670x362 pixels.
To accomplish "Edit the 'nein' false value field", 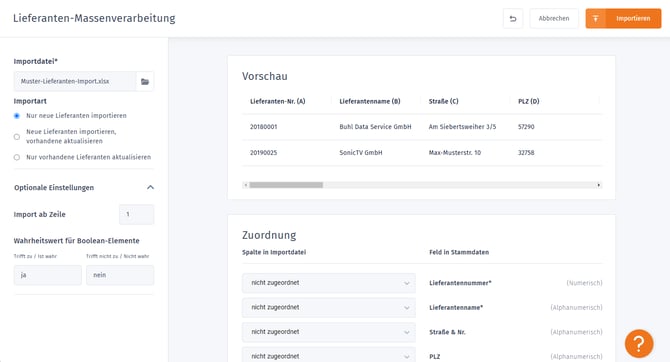I will pyautogui.click(x=120, y=275).
